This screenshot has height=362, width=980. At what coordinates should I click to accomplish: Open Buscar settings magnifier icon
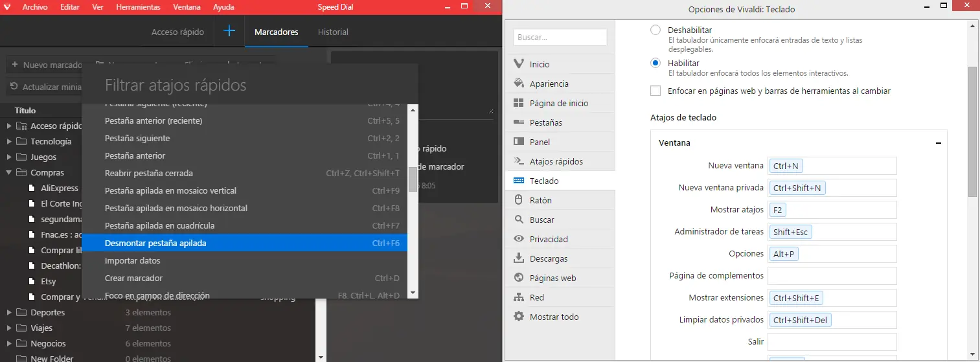click(x=518, y=220)
